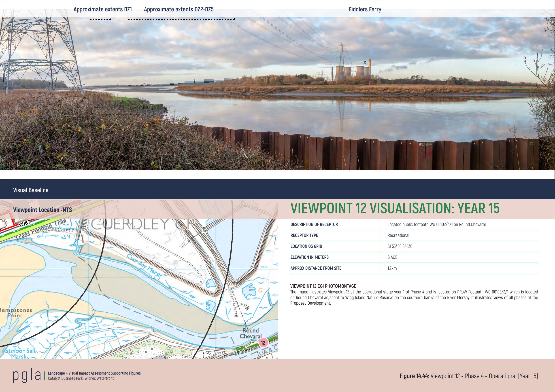Click the Viewpoint Location -NTS heading

pos(43,210)
